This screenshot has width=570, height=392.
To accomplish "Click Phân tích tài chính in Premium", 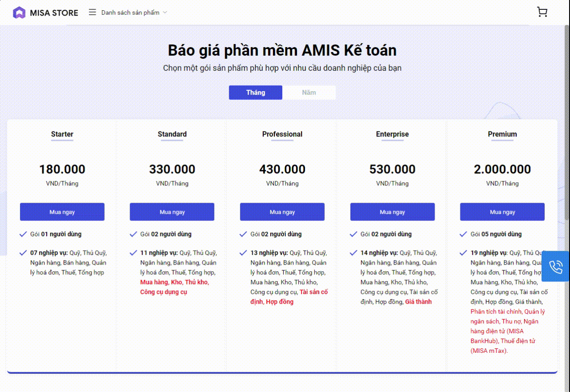I will coord(497,312).
